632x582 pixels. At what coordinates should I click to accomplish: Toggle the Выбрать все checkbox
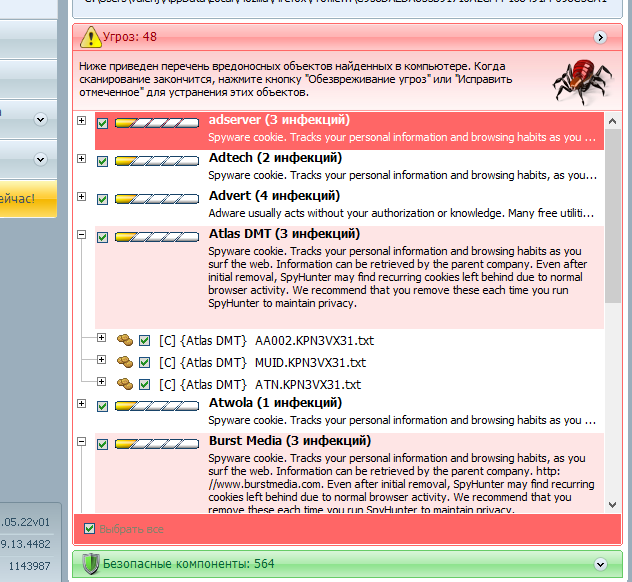pos(89,528)
